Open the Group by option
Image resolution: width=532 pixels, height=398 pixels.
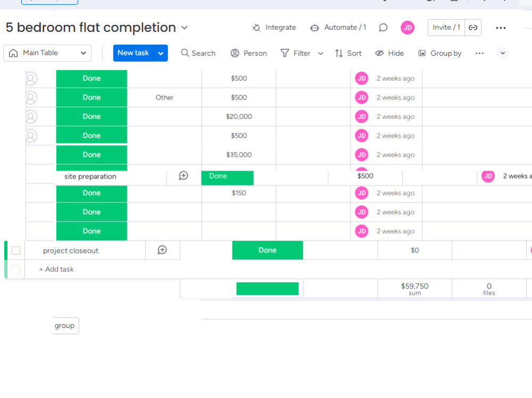coord(440,53)
